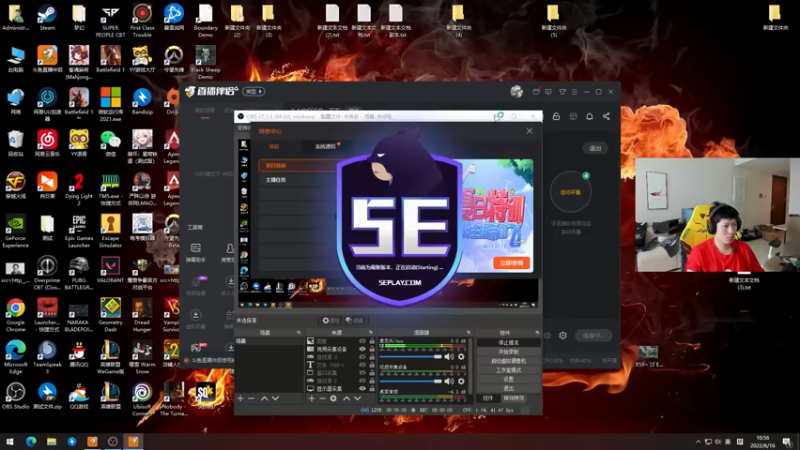The width and height of the screenshot is (800, 450).
Task: Select the Bandizip desktop icon
Action: [x=142, y=101]
